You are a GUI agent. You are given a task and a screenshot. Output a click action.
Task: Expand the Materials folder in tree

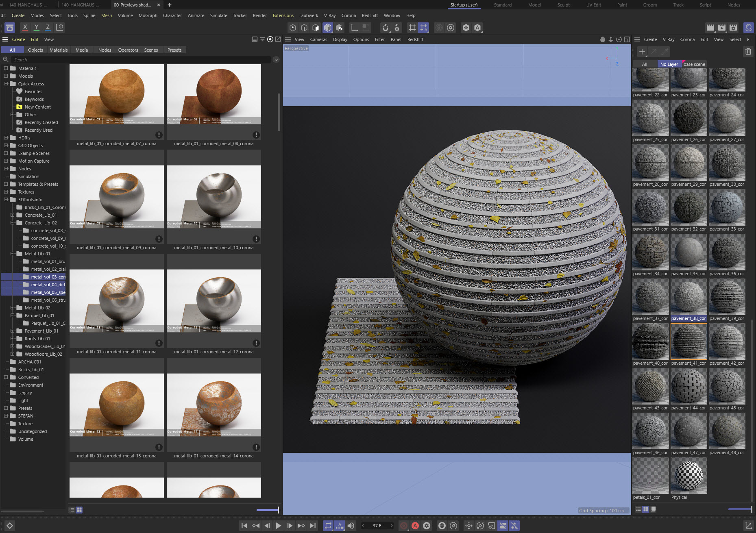coord(6,68)
